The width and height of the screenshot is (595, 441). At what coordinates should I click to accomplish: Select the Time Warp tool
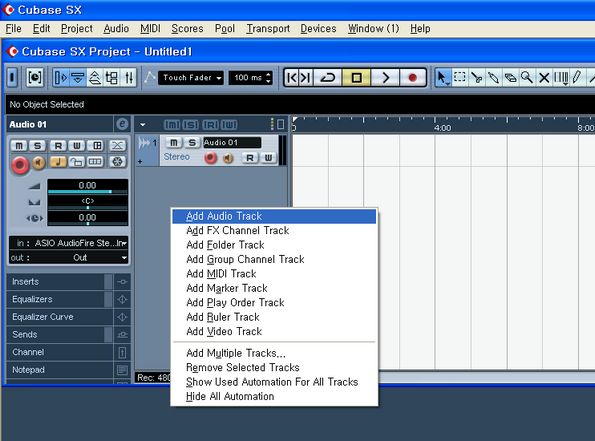click(x=561, y=77)
